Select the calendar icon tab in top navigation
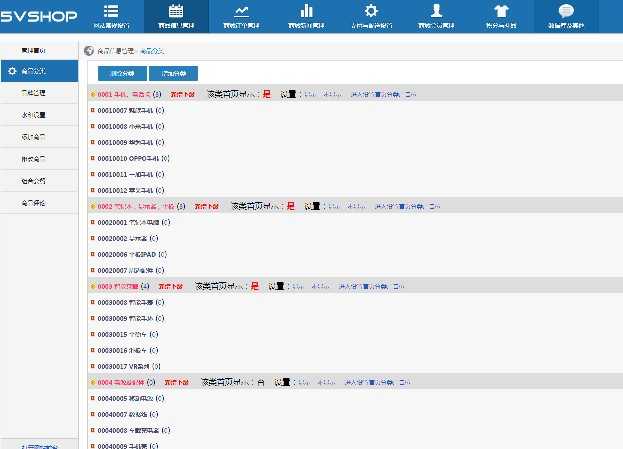The height and width of the screenshot is (449, 623). click(x=176, y=16)
